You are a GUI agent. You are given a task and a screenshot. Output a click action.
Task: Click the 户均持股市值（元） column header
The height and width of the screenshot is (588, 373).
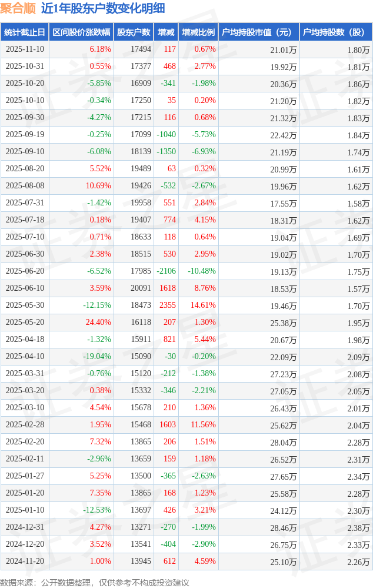pos(258,32)
